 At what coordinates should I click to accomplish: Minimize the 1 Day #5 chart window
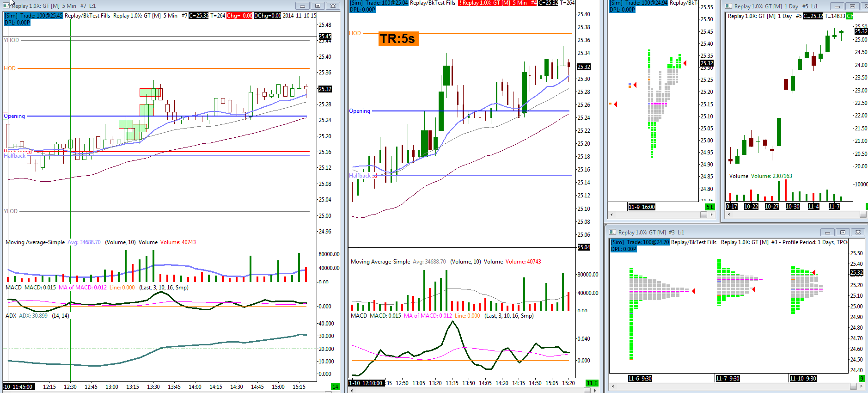(x=837, y=6)
